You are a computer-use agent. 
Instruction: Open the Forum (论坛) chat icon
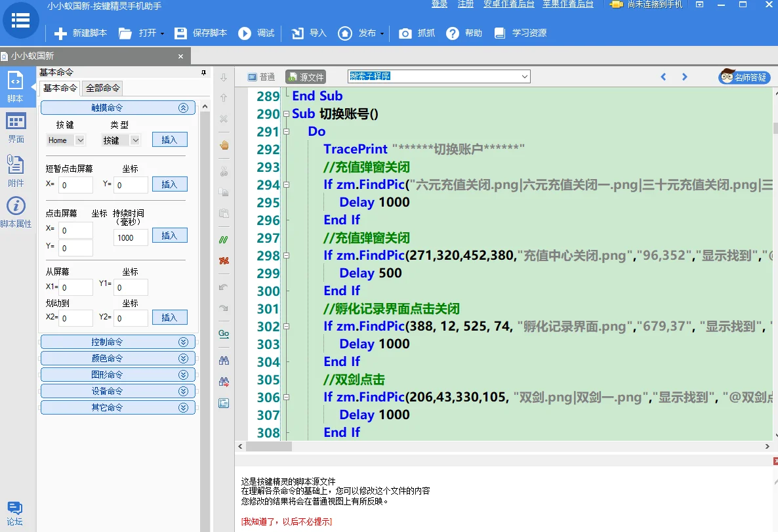point(15,513)
